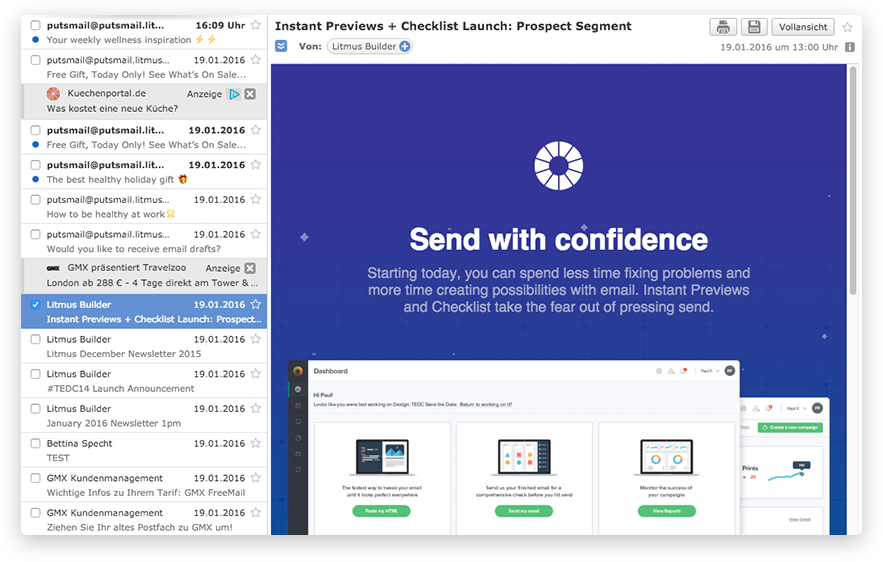The width and height of the screenshot is (883, 562).
Task: Star the How to be healthy email
Action: (256, 199)
